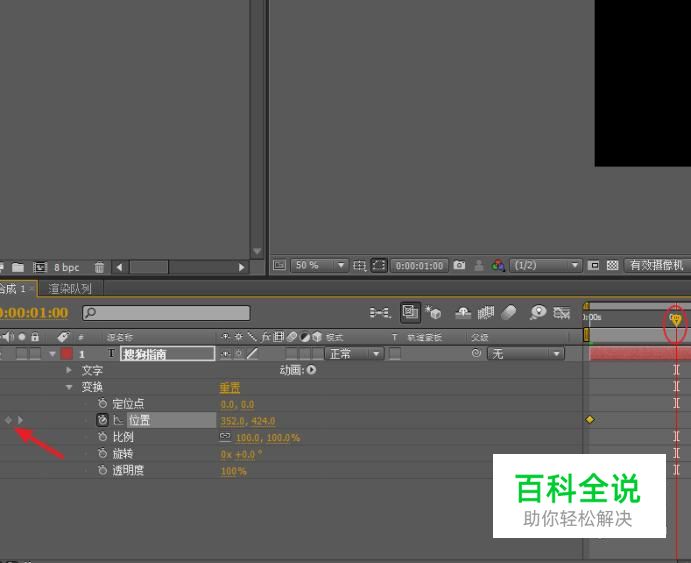The width and height of the screenshot is (691, 563).
Task: Focus the timeline layer search field
Action: tap(166, 313)
